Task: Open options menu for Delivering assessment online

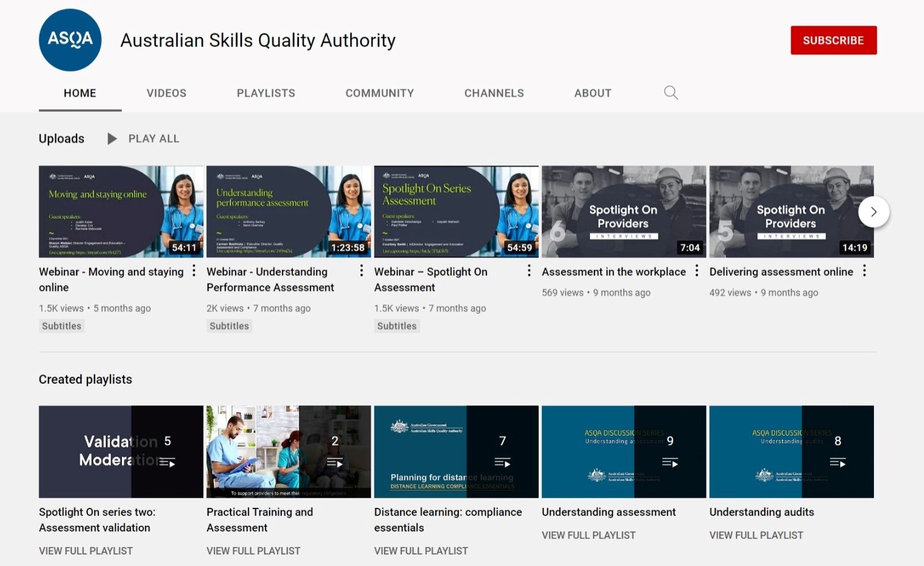Action: pyautogui.click(x=864, y=271)
